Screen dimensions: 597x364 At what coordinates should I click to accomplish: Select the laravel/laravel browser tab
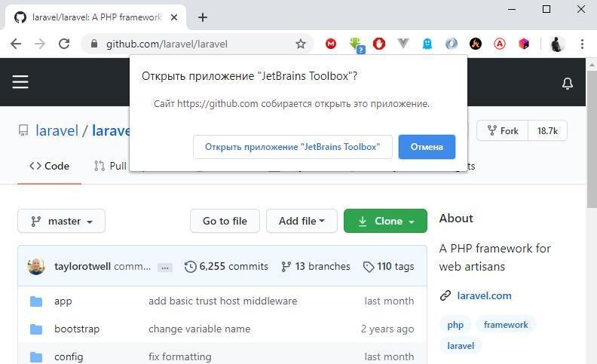[95, 17]
